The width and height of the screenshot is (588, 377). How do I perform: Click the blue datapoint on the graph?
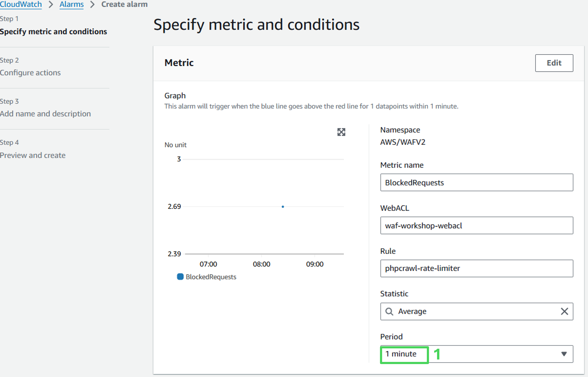(x=283, y=207)
